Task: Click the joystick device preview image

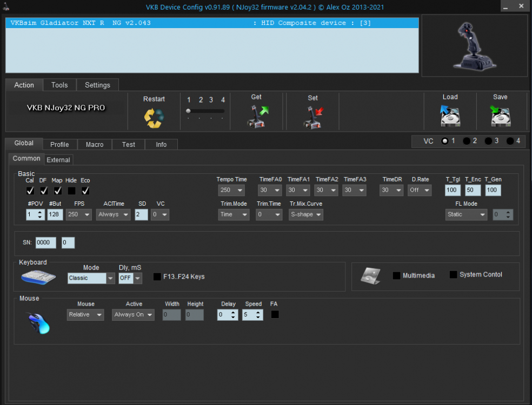Action: tap(474, 45)
